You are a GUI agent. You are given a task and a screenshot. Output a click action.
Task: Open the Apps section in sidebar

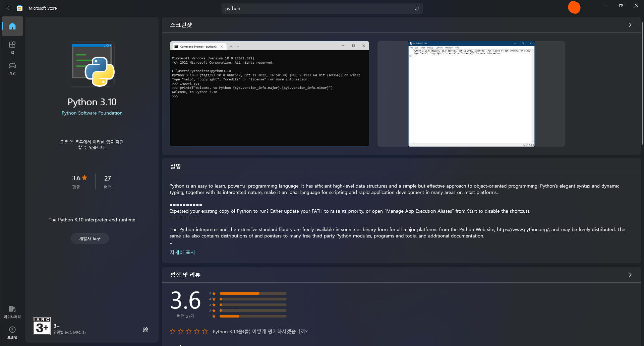click(12, 48)
